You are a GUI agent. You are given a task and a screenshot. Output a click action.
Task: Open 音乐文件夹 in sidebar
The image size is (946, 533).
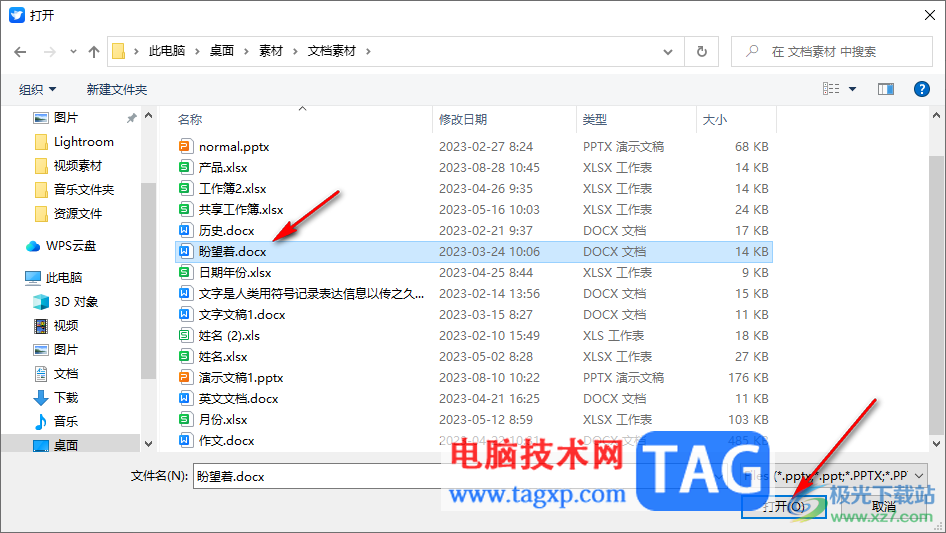(x=83, y=190)
